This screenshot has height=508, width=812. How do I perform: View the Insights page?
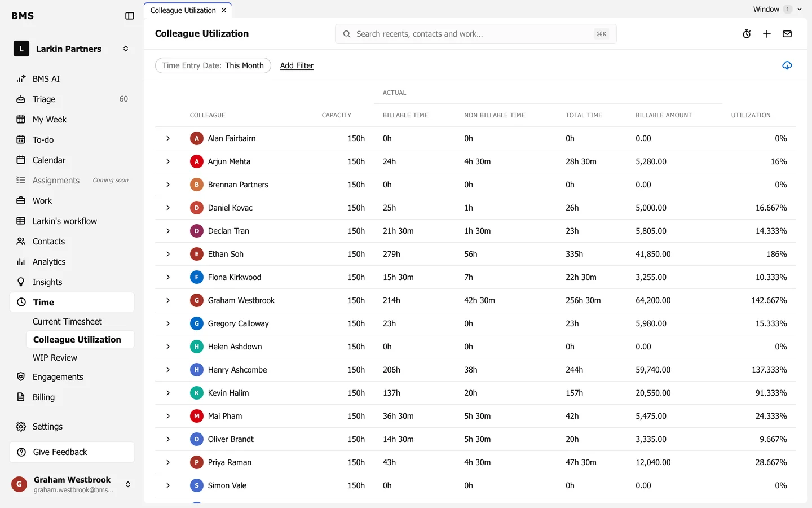pyautogui.click(x=72, y=282)
